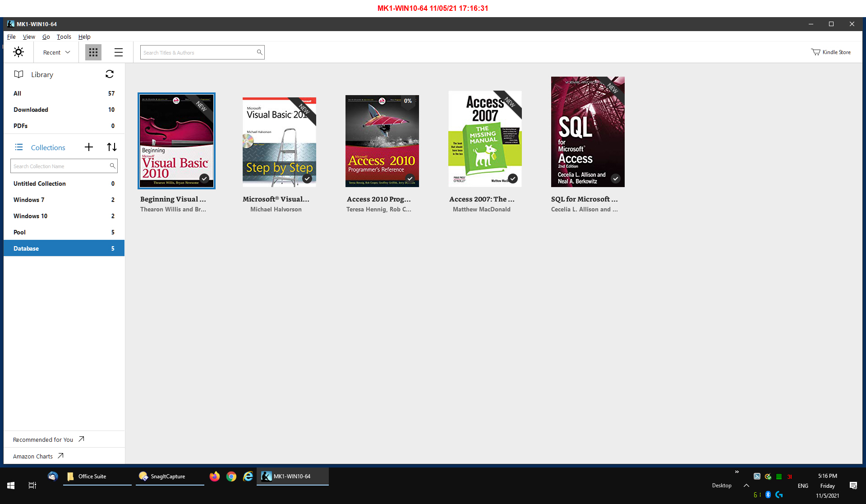The image size is (866, 504).
Task: Launch Internet Explorer from the taskbar
Action: [248, 477]
